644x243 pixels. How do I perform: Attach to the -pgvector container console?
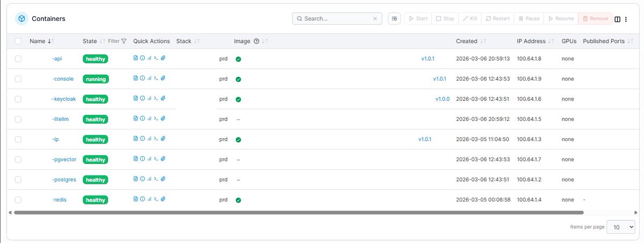click(x=163, y=159)
